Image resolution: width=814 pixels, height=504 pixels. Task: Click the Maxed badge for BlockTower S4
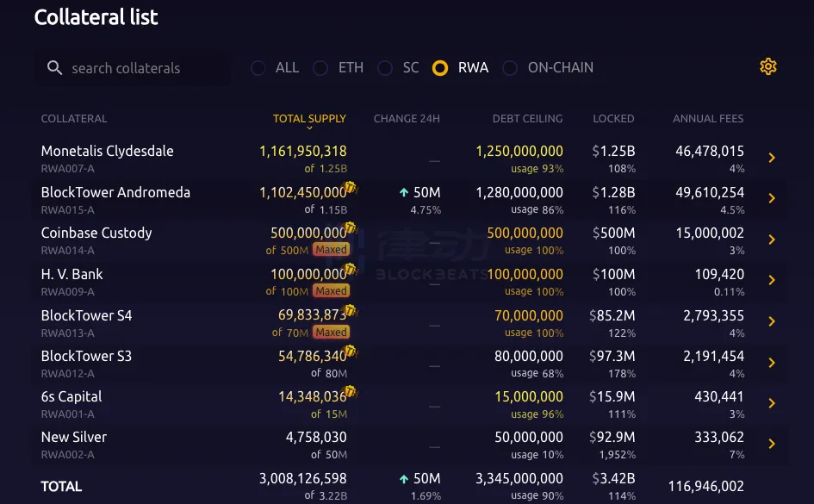point(331,333)
